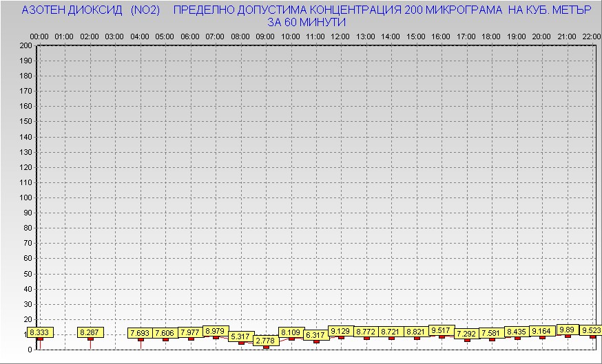The image size is (602, 364).
Task: Click the 22:00 time axis label
Action: click(x=592, y=36)
